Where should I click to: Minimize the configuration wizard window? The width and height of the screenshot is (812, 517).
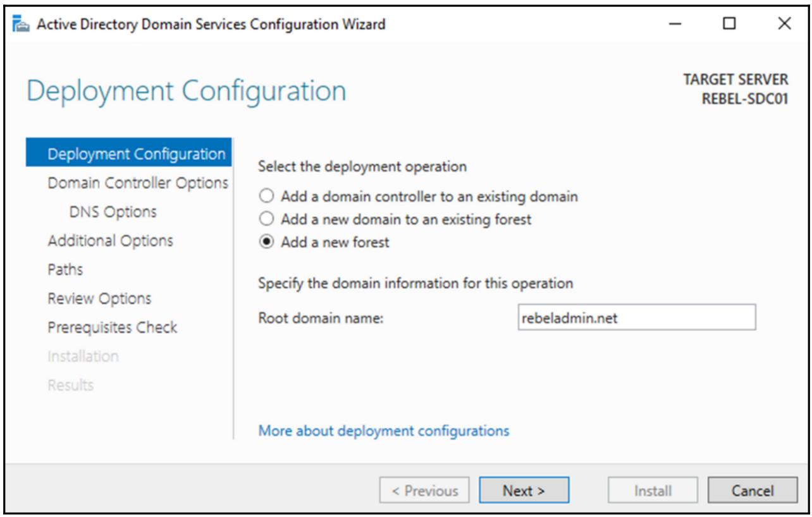pos(675,25)
